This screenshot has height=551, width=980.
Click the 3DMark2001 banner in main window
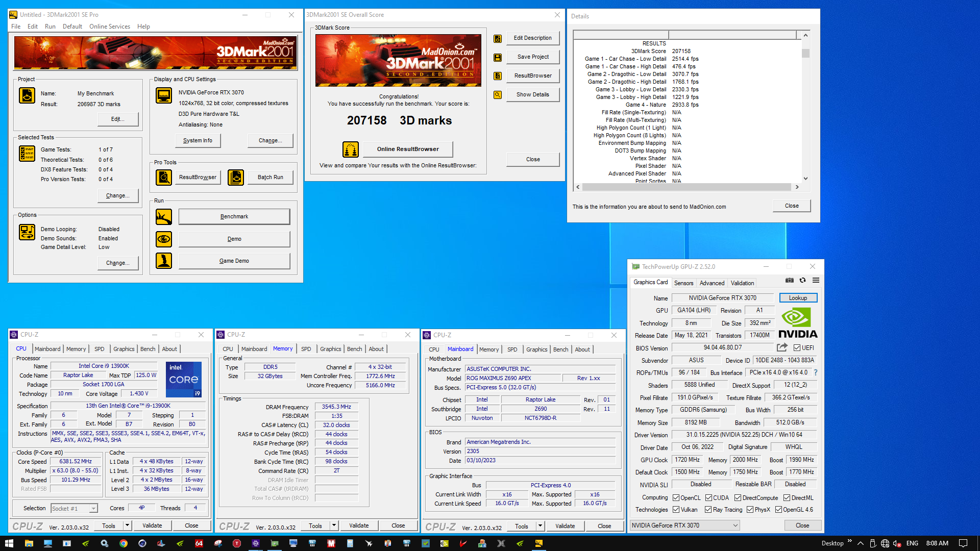[x=155, y=53]
